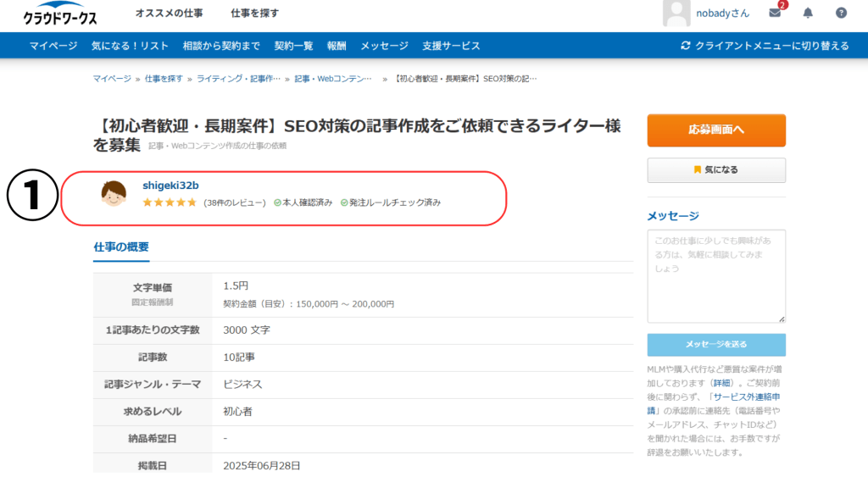Image resolution: width=868 pixels, height=488 pixels.
Task: Click the CrowdWorks logo
Action: click(59, 14)
